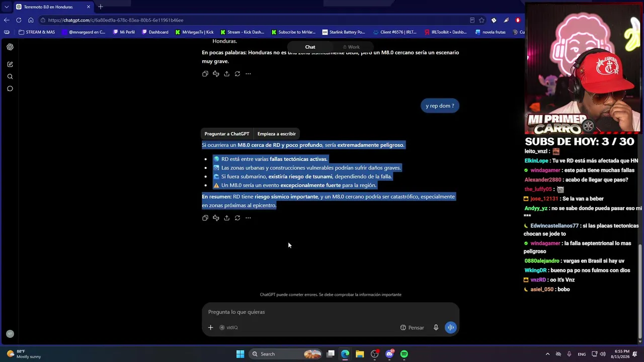
Task: Open the clock showing 6:55 PM
Action: pyautogui.click(x=621, y=354)
